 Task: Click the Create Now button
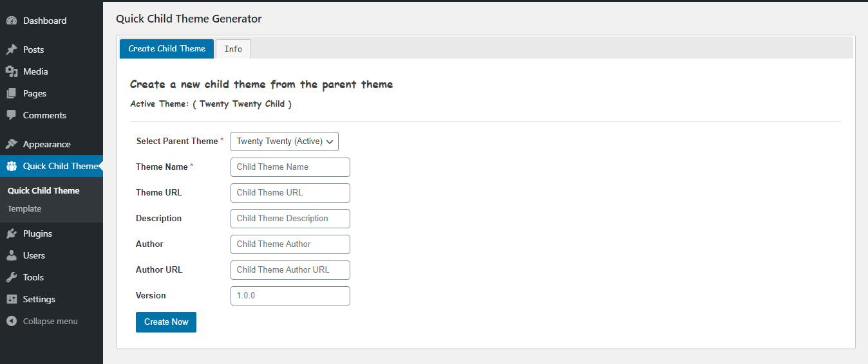click(x=166, y=322)
